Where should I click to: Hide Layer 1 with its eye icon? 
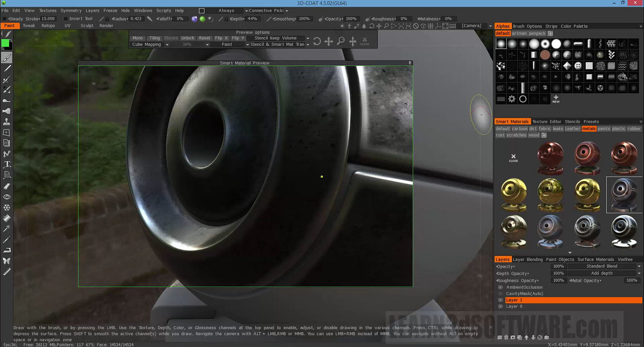[500, 300]
